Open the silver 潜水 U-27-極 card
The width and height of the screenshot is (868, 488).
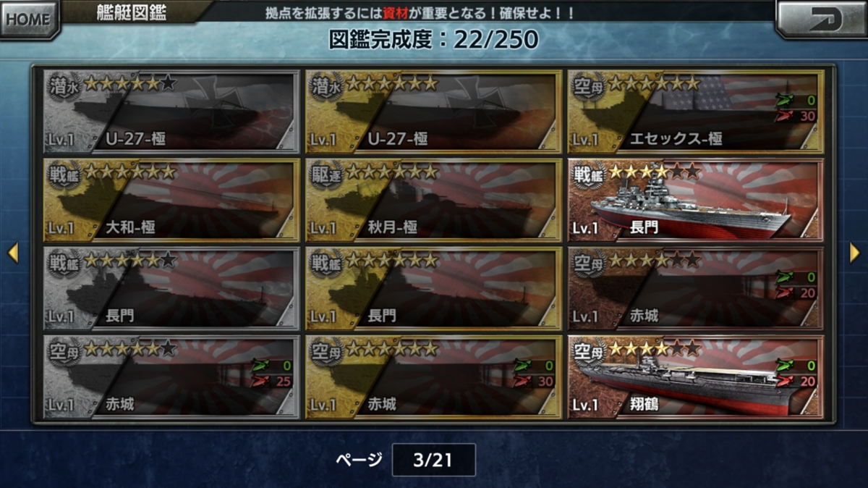click(171, 111)
